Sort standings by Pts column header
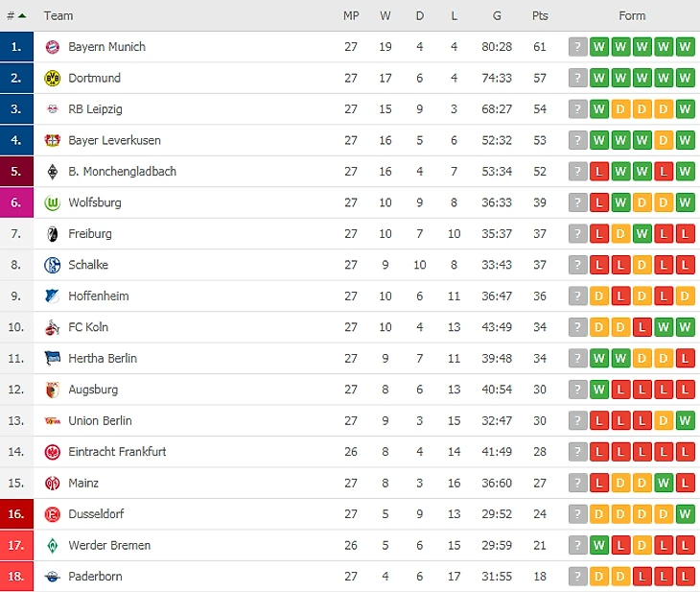 point(540,15)
